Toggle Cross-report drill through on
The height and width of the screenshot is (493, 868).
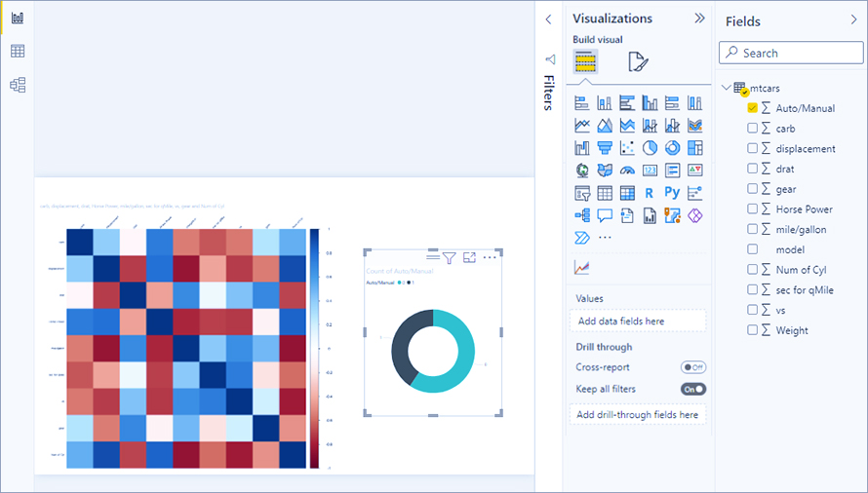(692, 367)
